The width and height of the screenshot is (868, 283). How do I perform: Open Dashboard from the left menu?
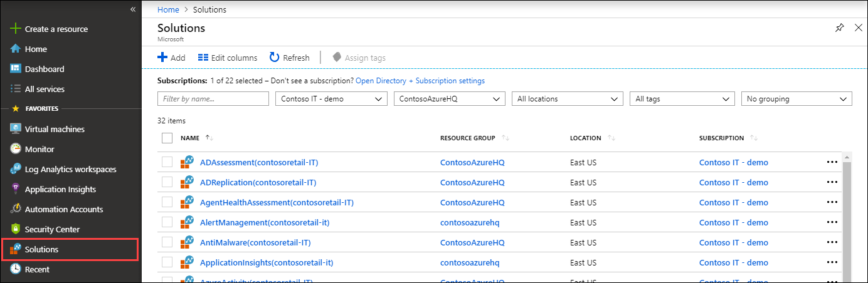(44, 69)
